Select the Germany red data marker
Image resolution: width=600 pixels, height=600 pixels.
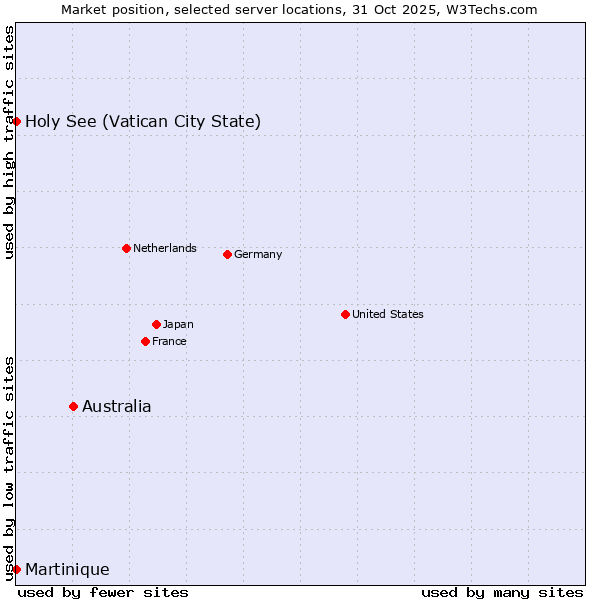pyautogui.click(x=227, y=254)
